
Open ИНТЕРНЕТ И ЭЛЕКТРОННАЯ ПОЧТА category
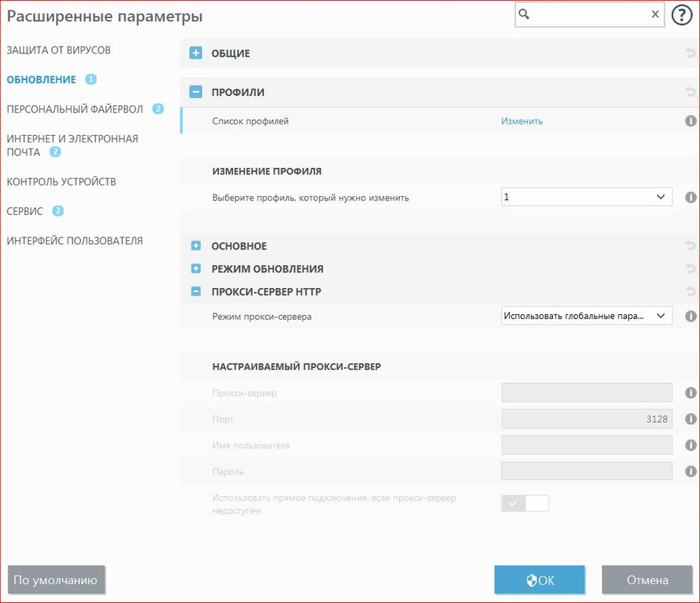point(72,145)
